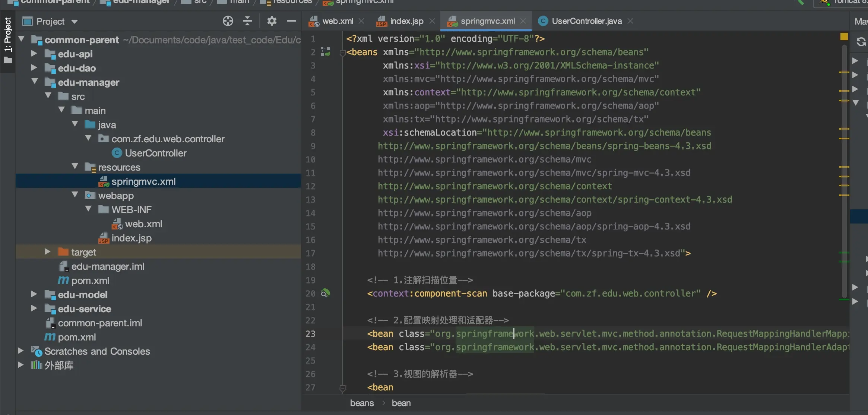Image resolution: width=868 pixels, height=415 pixels.
Task: Switch to the UserController.java tab
Action: pyautogui.click(x=586, y=21)
